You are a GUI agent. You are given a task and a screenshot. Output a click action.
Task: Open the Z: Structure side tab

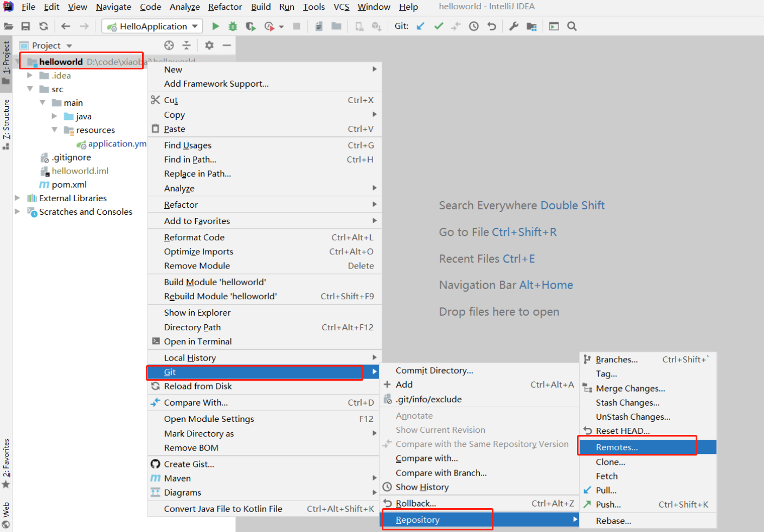point(6,124)
